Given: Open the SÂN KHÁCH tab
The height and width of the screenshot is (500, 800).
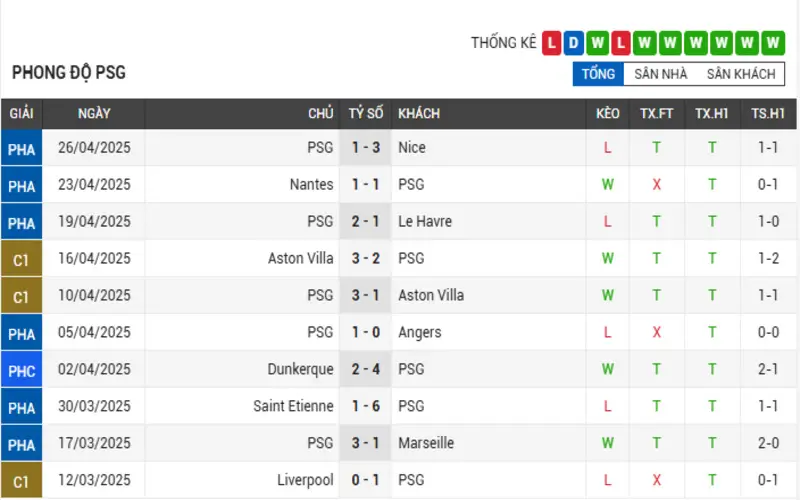Looking at the screenshot, I should click(741, 74).
